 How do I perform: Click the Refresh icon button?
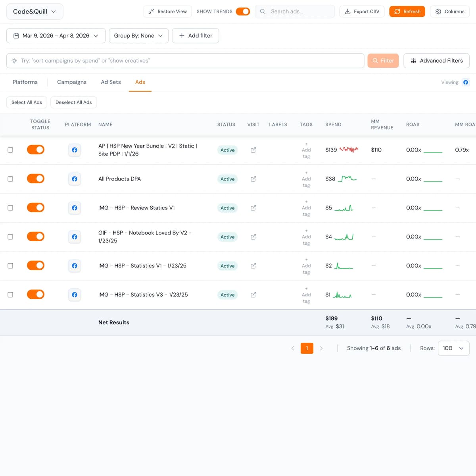pos(407,12)
